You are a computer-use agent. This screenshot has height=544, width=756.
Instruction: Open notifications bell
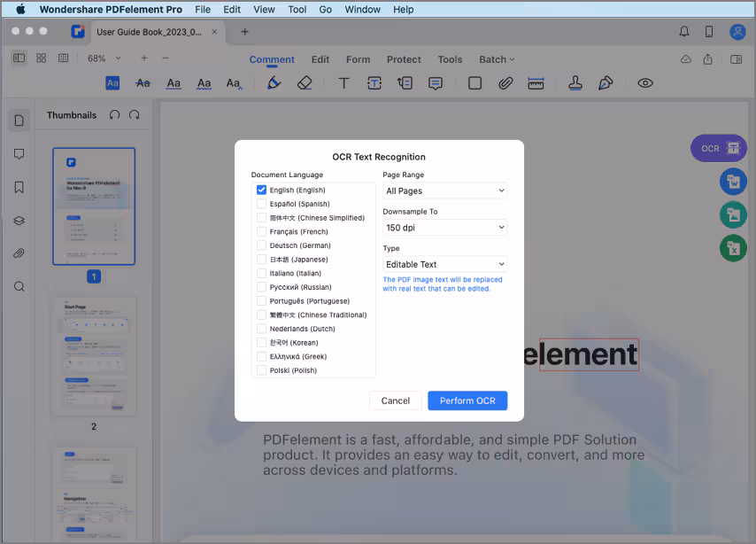(x=684, y=32)
